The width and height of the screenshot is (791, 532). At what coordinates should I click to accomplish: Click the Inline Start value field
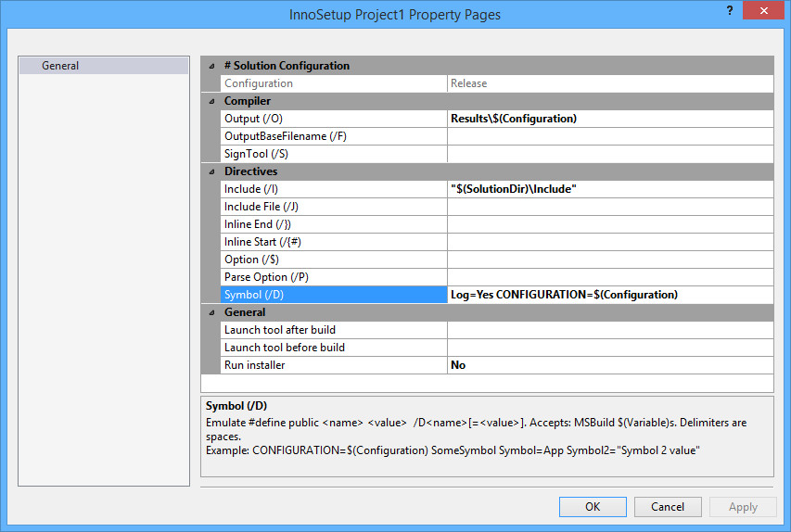(610, 242)
